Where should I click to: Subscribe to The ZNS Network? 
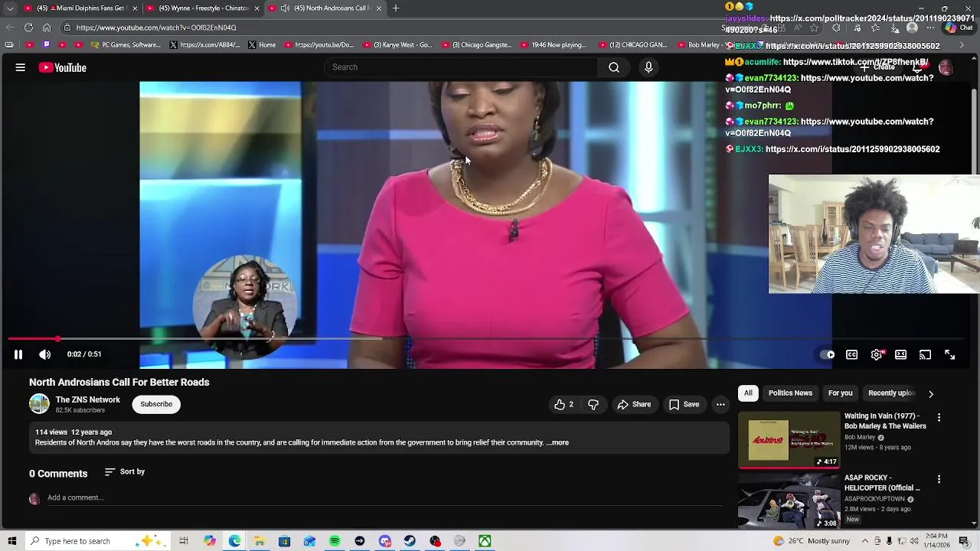pos(156,404)
